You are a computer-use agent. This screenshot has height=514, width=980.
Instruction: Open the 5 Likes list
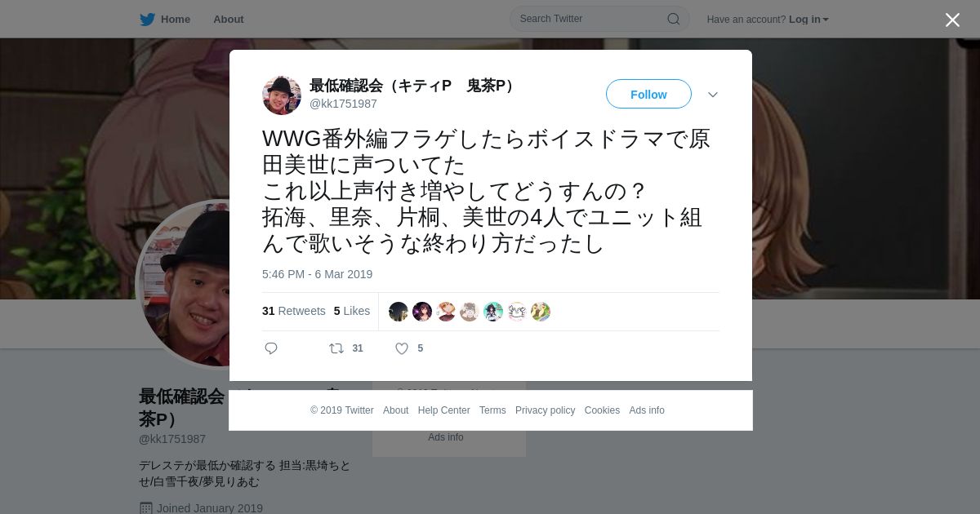tap(352, 311)
